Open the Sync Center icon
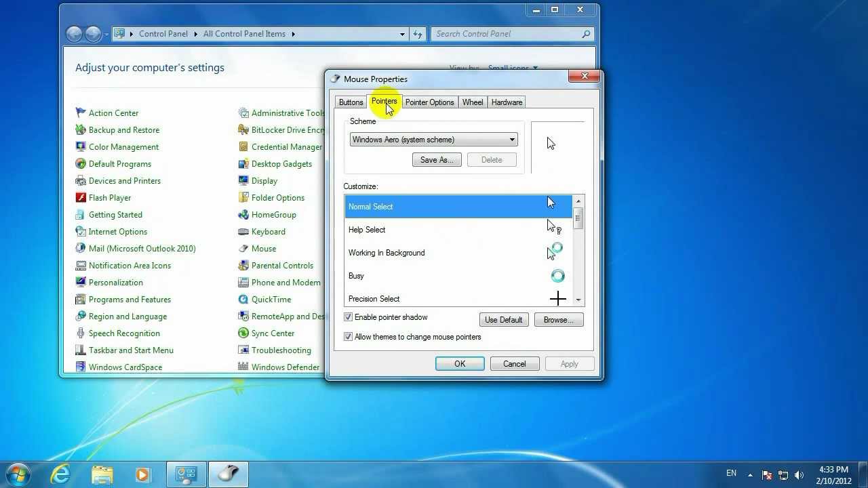 tap(243, 333)
